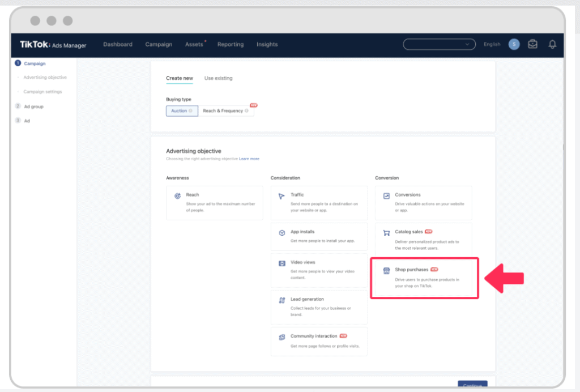Select the App installs objective card
The height and width of the screenshot is (392, 580).
[x=319, y=236]
